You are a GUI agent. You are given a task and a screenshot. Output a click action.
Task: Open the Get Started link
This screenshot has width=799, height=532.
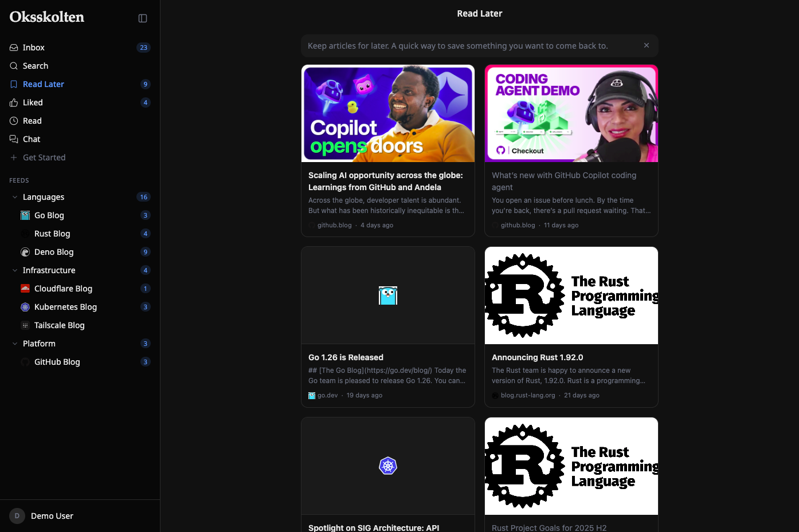(x=80, y=157)
